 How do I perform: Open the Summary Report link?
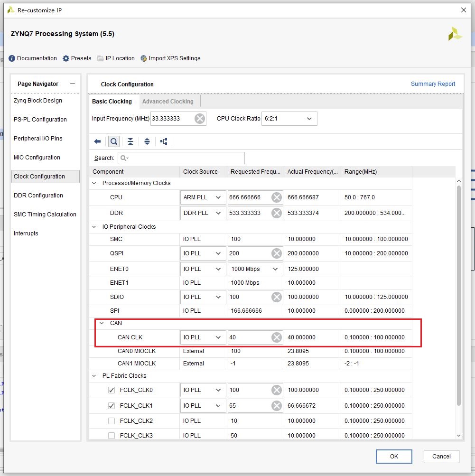(433, 84)
